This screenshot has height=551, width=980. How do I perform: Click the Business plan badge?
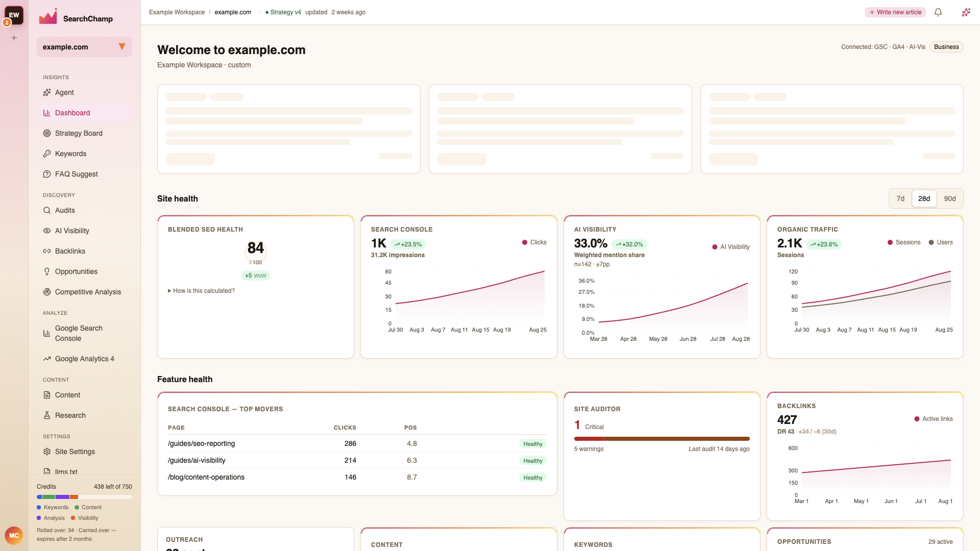946,47
